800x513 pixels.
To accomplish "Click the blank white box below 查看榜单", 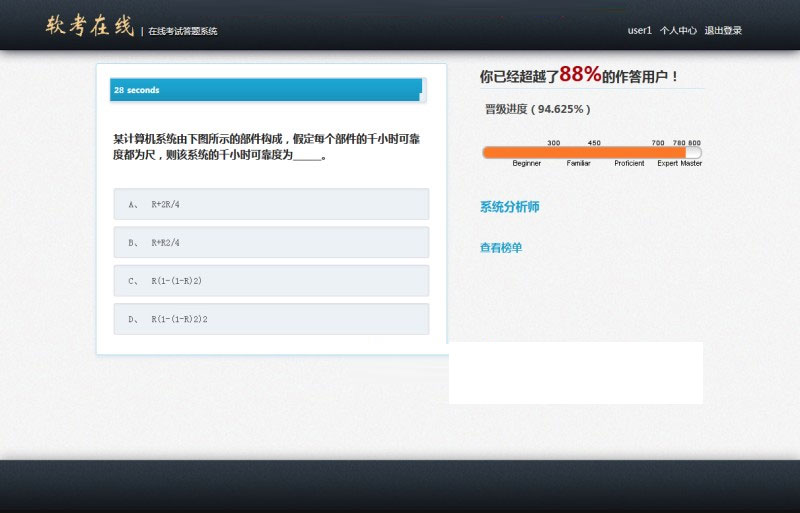I will pyautogui.click(x=575, y=372).
